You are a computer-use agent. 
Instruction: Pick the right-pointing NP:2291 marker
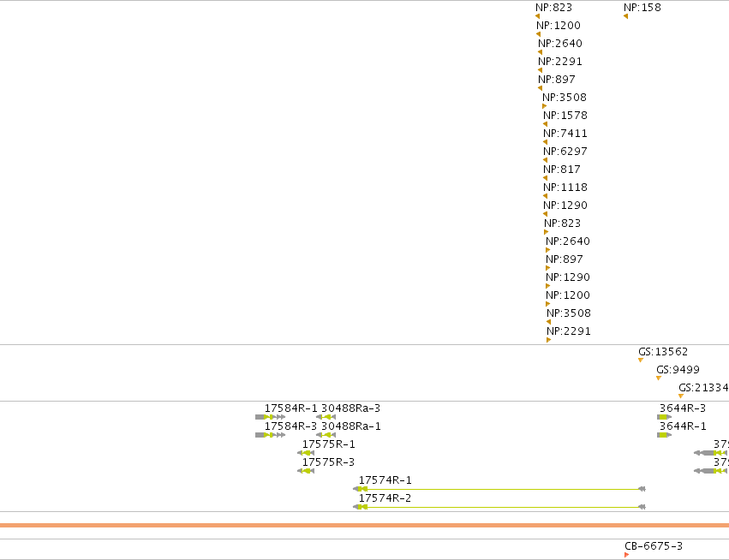point(549,340)
